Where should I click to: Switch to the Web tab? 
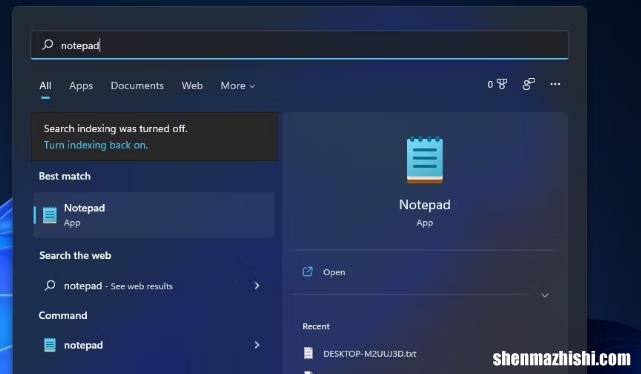click(x=192, y=85)
